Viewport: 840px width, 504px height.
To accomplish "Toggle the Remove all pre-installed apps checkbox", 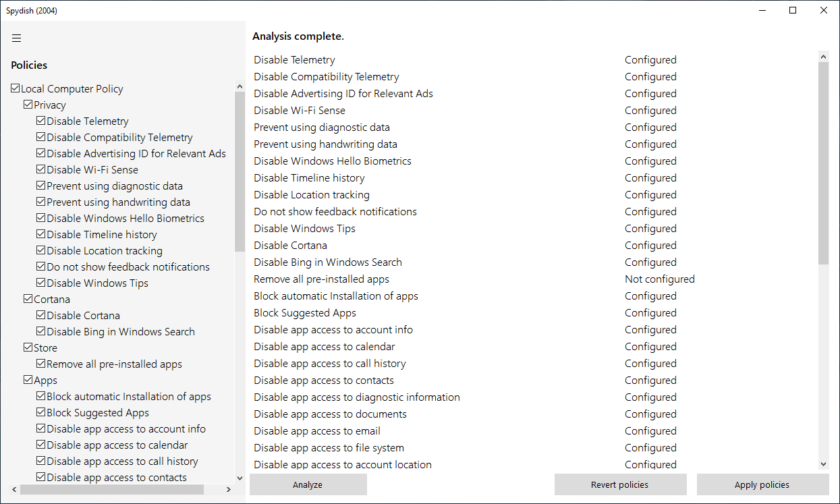I will (x=41, y=364).
